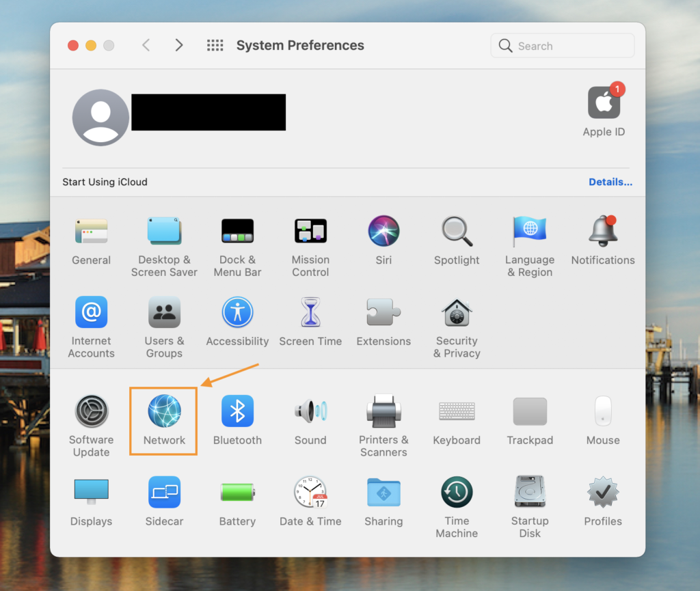
Task: Open the Sidecar preferences
Action: point(164,493)
